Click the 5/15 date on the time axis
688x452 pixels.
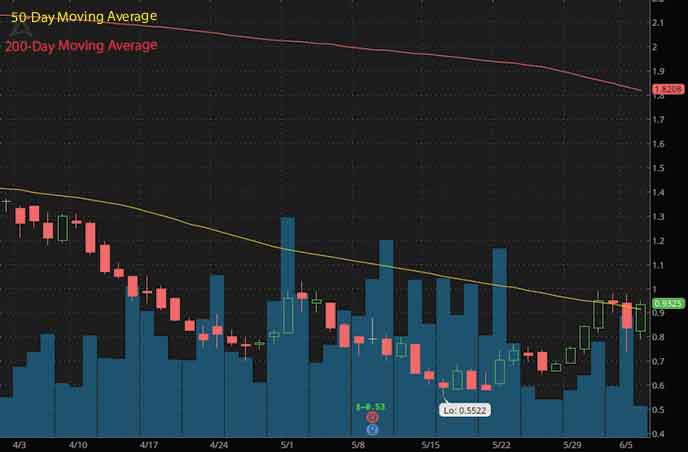pos(430,445)
